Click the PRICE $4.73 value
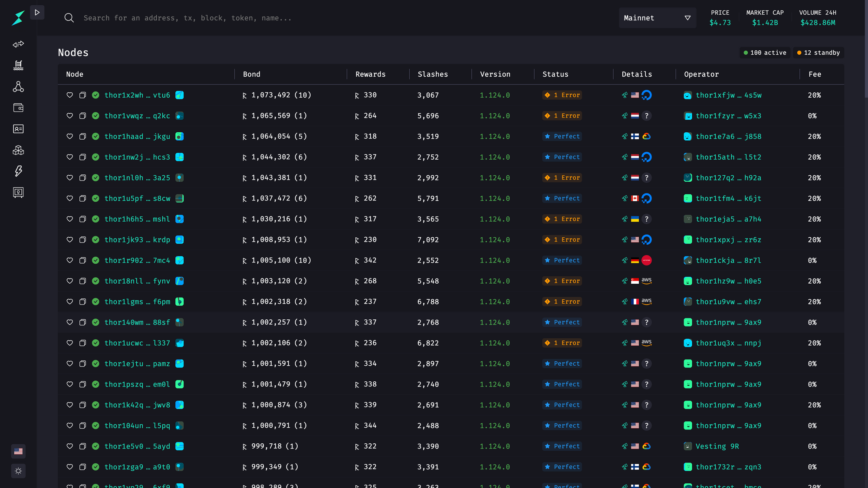The width and height of the screenshot is (868, 488). (x=720, y=23)
